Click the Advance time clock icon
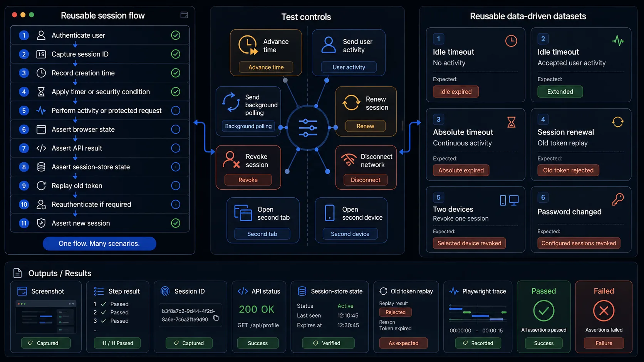Screen dimensions: 644x362 pos(248,45)
